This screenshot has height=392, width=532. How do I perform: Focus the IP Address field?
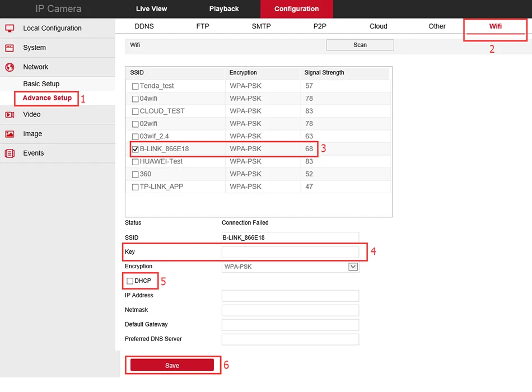coord(290,296)
